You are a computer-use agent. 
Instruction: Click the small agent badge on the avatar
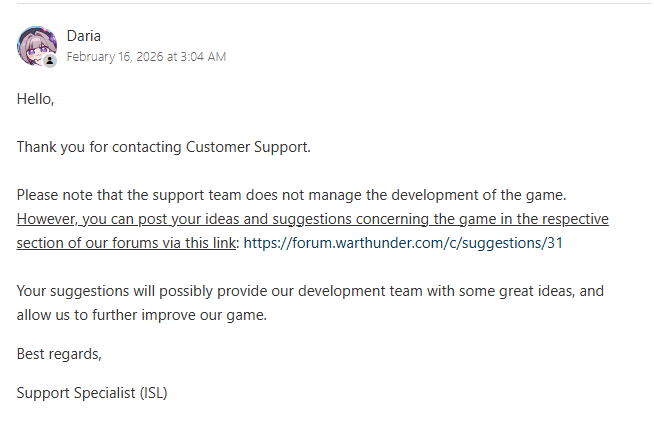point(49,60)
